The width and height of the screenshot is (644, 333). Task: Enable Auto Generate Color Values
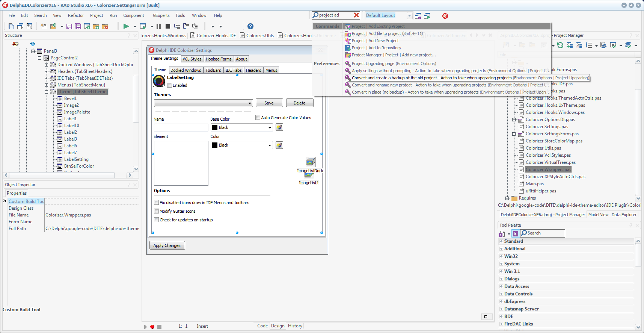258,118
